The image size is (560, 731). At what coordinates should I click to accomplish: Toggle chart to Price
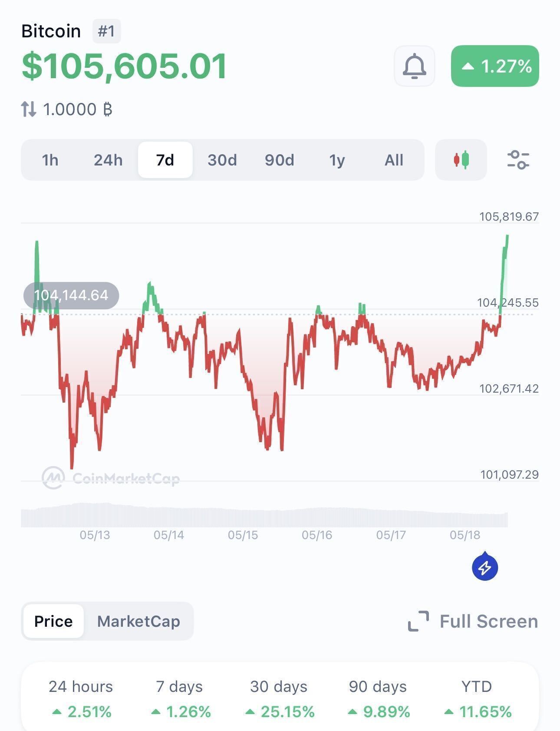53,621
